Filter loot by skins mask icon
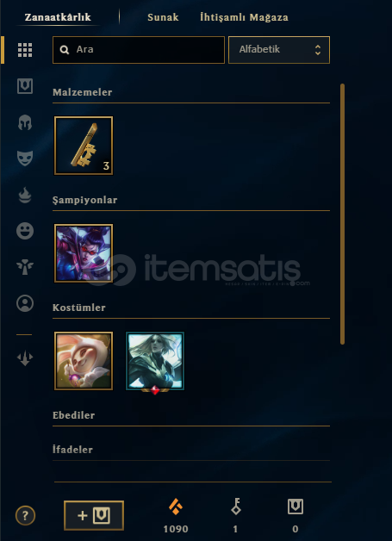Image resolution: width=392 pixels, height=541 pixels. (25, 159)
